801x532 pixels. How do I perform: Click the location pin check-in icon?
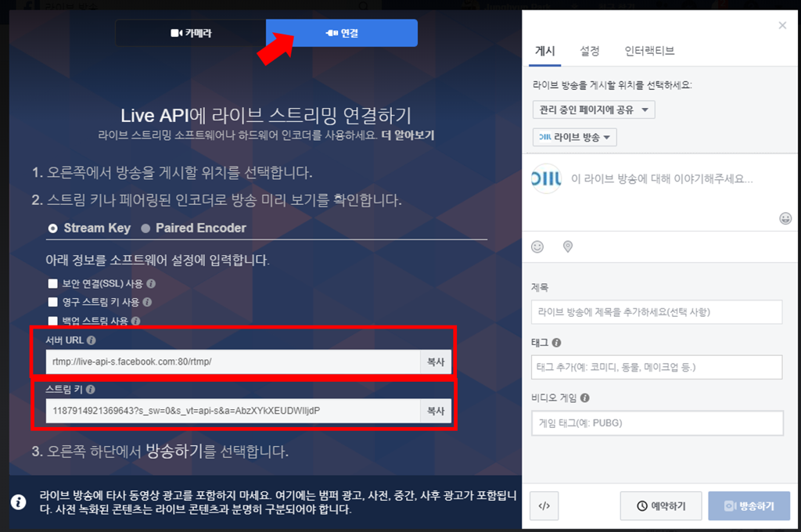568,246
